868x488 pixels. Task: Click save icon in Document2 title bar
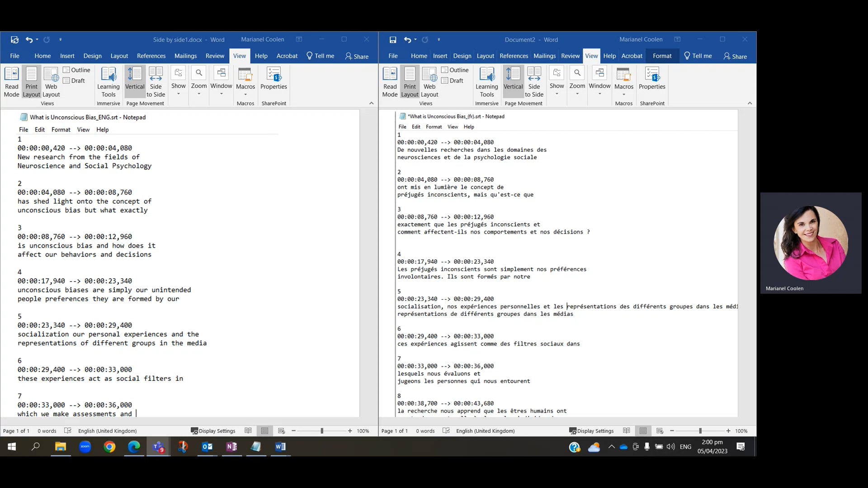[393, 40]
